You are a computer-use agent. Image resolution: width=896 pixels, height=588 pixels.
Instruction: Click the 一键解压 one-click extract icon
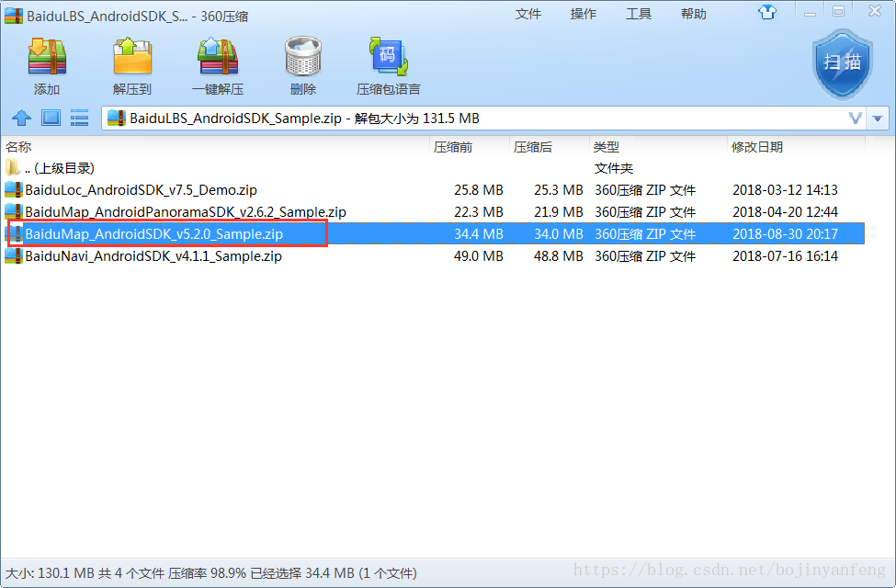[x=218, y=57]
